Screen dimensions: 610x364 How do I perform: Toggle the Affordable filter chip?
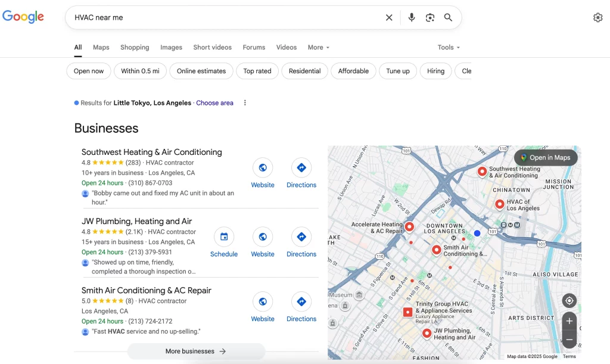353,71
